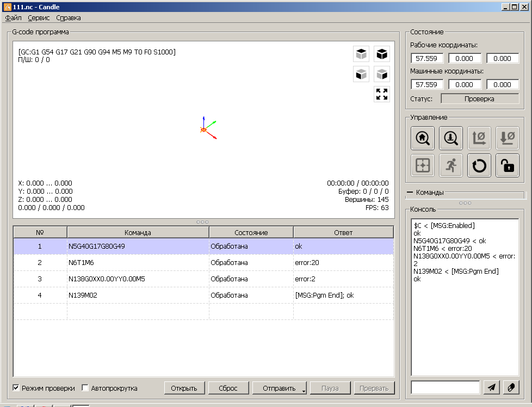This screenshot has height=407, width=532.
Task: Move to safe position icon
Action: pos(451,165)
